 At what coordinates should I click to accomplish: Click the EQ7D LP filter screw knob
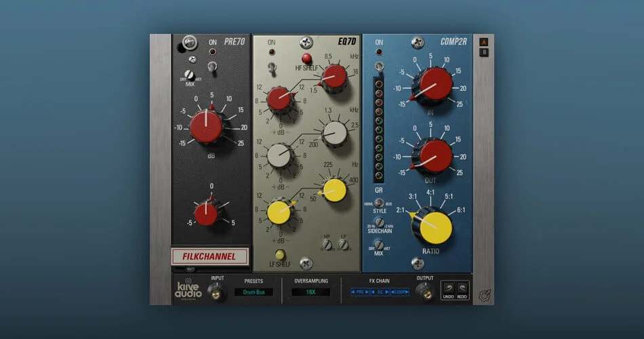(x=344, y=245)
